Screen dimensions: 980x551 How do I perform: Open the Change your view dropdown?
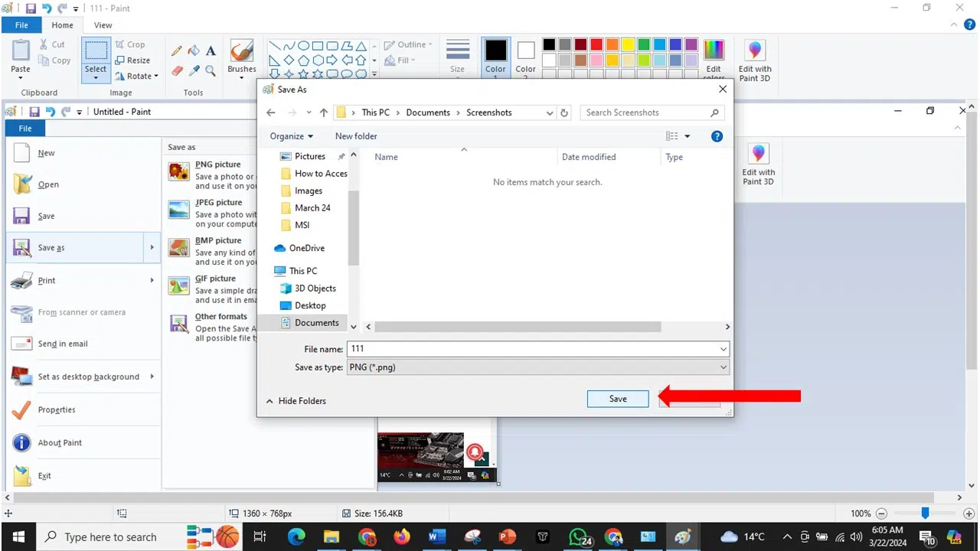coord(688,136)
